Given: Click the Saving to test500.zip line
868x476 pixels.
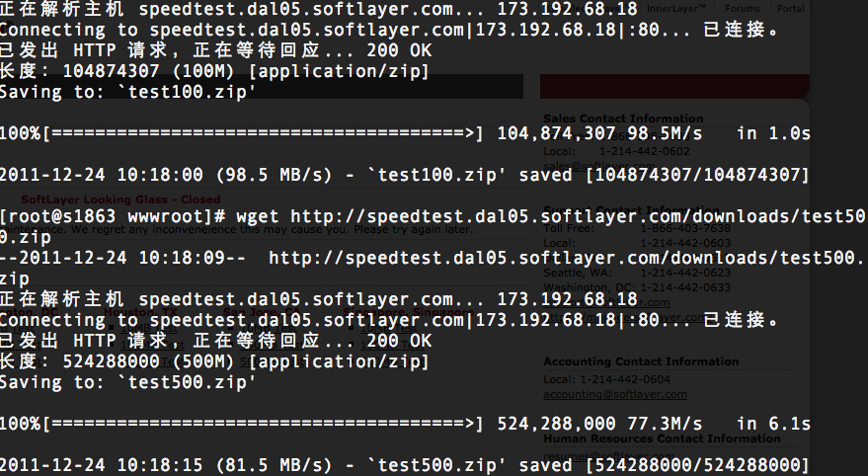Looking at the screenshot, I should 127,382.
